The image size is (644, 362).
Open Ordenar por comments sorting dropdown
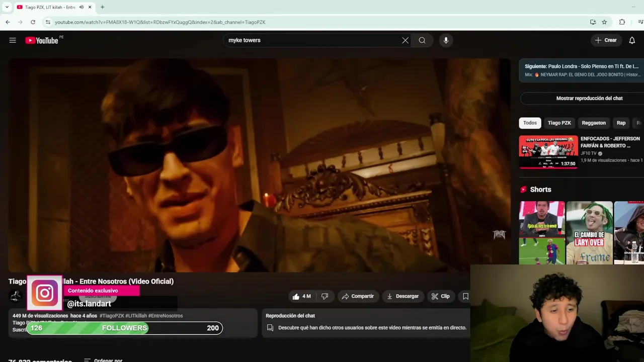click(x=103, y=360)
